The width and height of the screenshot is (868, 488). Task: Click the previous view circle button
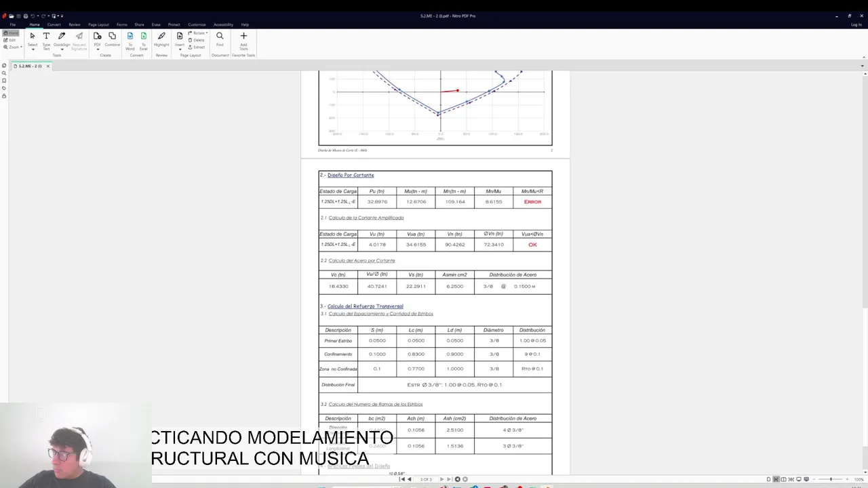(457, 479)
